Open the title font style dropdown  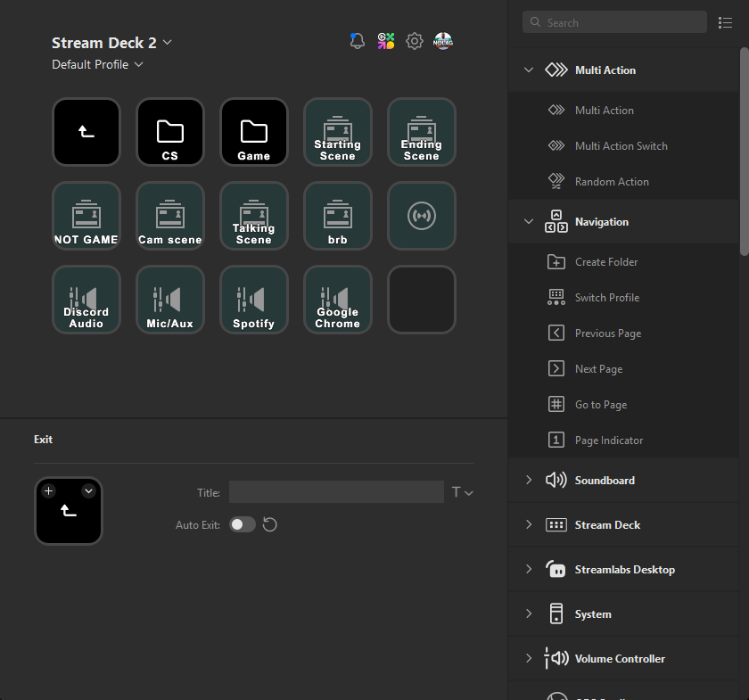pyautogui.click(x=462, y=492)
